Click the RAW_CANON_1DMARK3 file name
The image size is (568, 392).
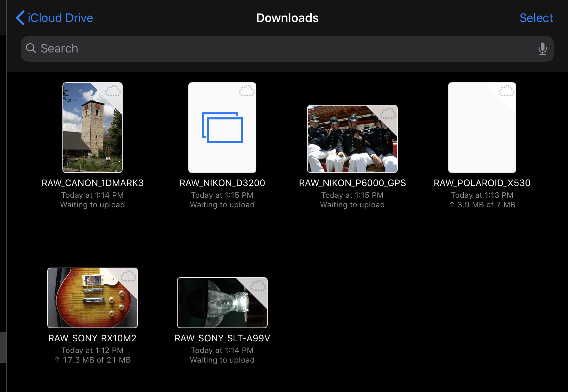pos(93,183)
